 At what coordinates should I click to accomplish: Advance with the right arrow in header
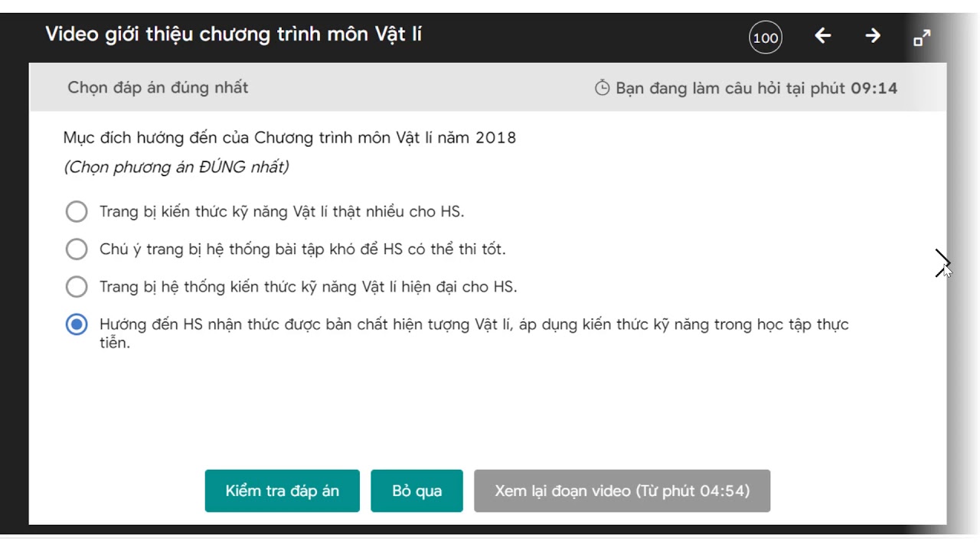point(873,36)
